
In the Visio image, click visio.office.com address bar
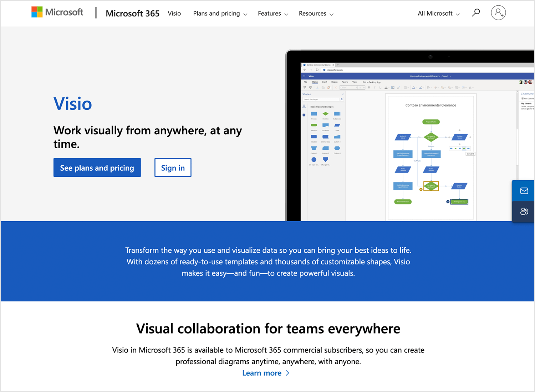coord(335,70)
